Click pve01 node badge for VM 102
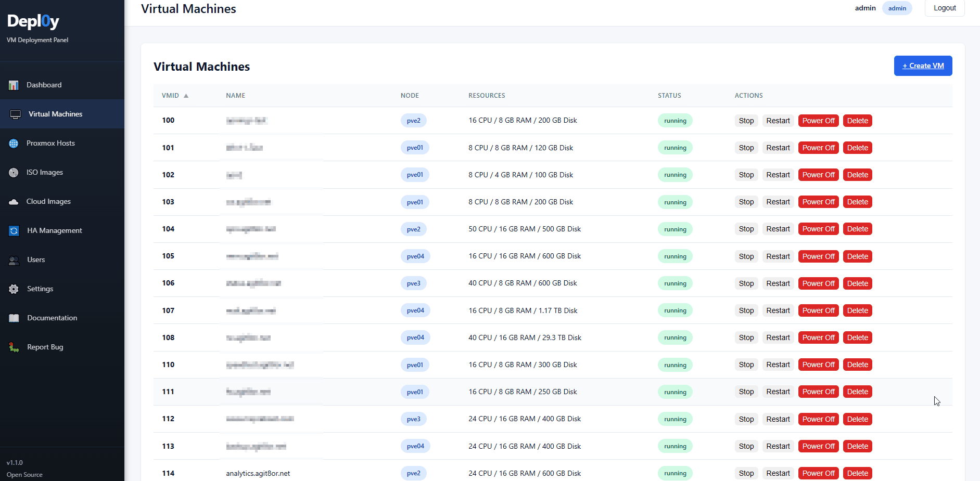The image size is (980, 481). click(415, 175)
